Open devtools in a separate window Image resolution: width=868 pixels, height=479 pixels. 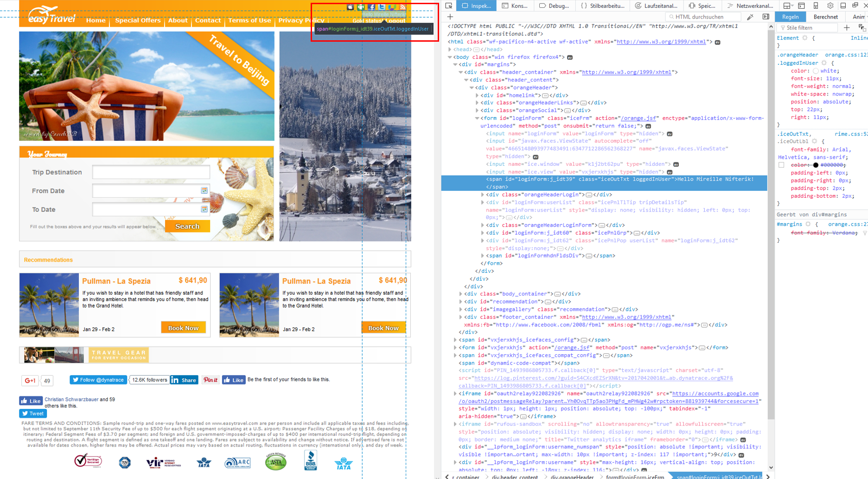coord(855,6)
